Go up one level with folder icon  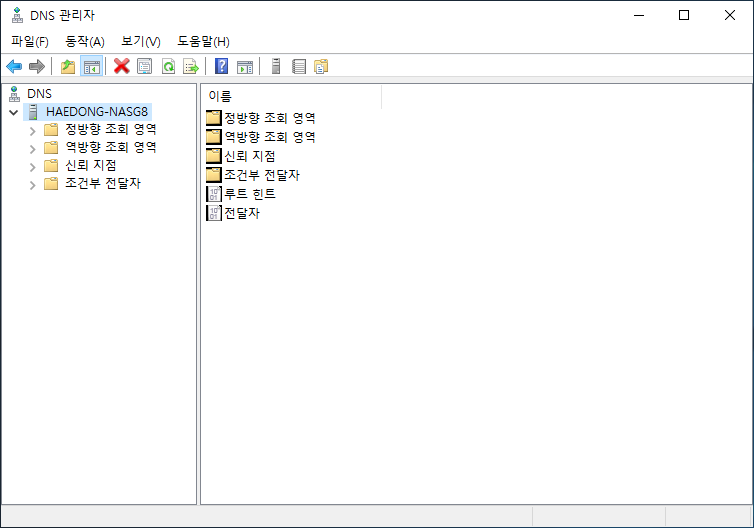tap(68, 66)
